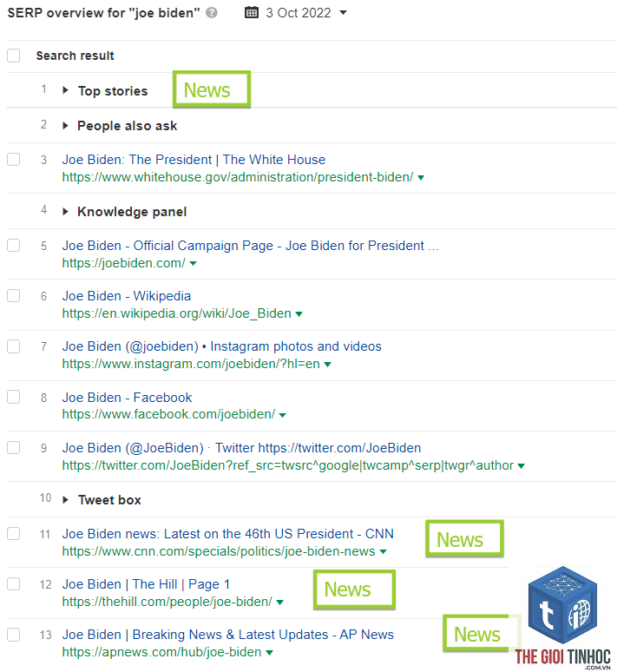Open the Joe Biden (@JoeBiden) Twitter title link

[241, 448]
